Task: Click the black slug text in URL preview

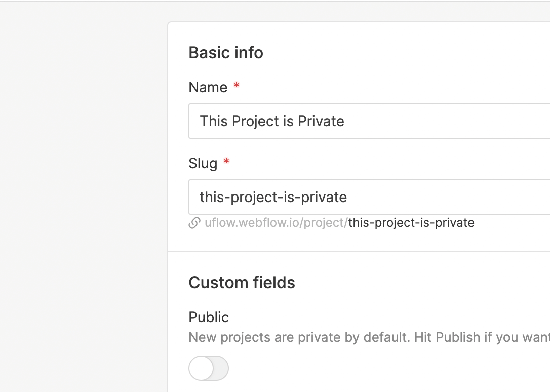Action: (x=411, y=223)
